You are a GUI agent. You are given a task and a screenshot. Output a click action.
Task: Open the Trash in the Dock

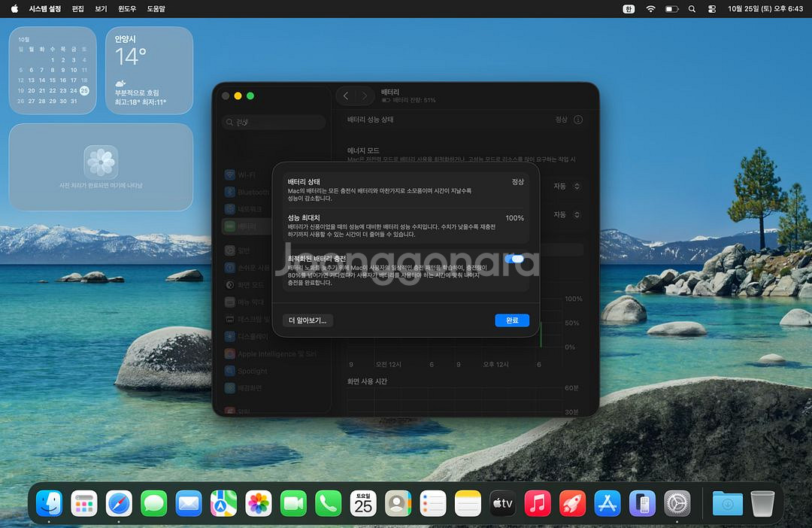(762, 503)
